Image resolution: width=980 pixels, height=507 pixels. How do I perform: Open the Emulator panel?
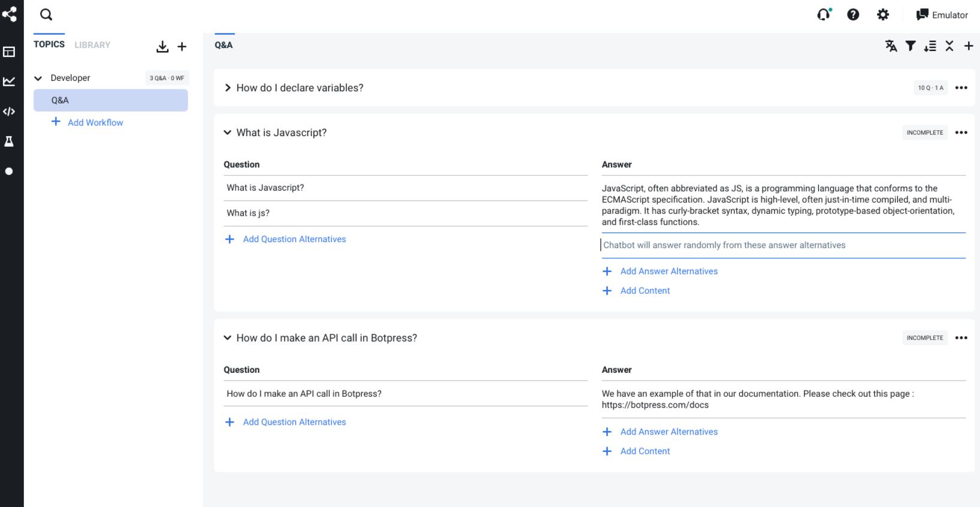point(942,15)
